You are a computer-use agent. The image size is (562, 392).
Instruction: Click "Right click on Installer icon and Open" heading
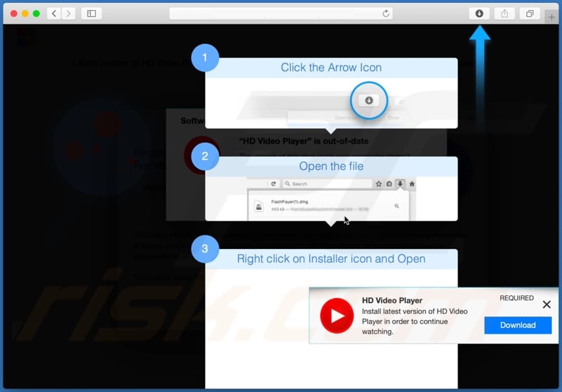332,259
